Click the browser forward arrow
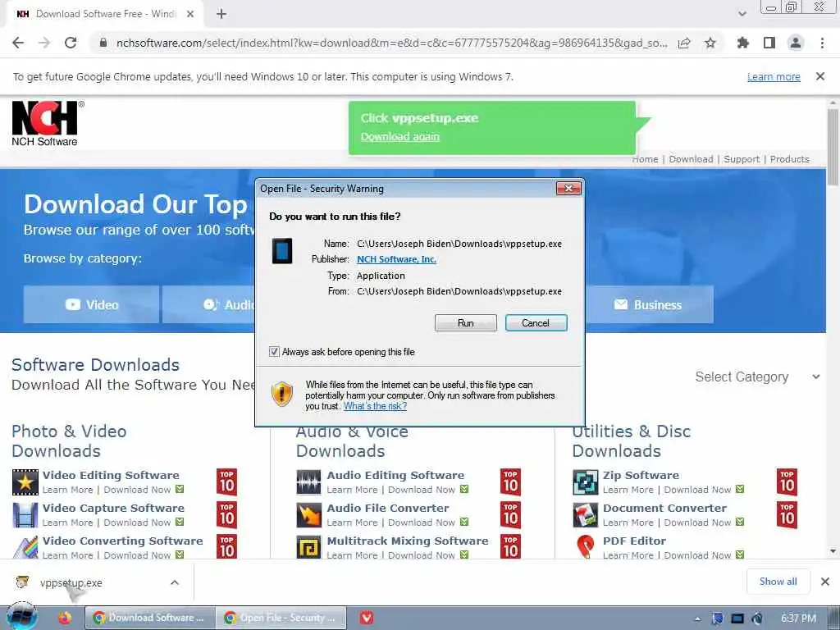Screen dimensions: 840x630 point(44,43)
